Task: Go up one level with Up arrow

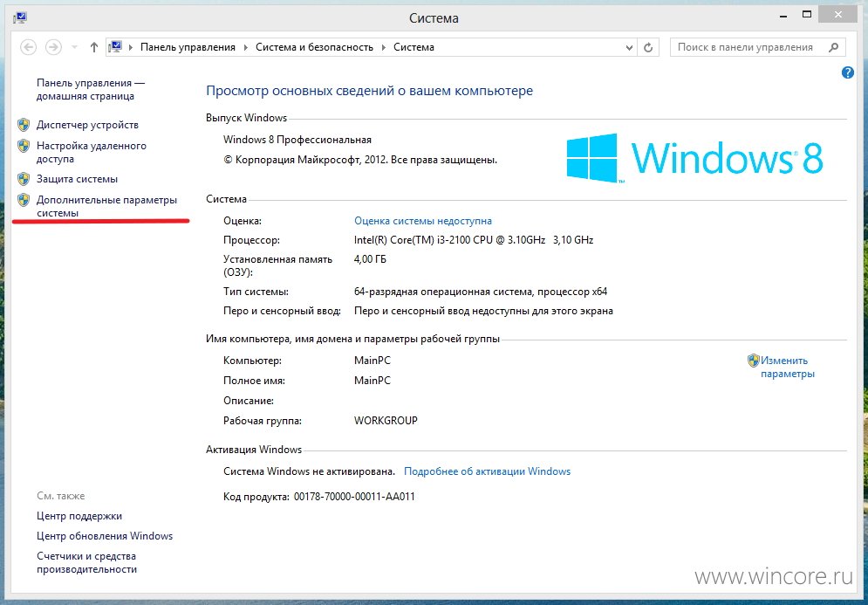Action: point(94,48)
